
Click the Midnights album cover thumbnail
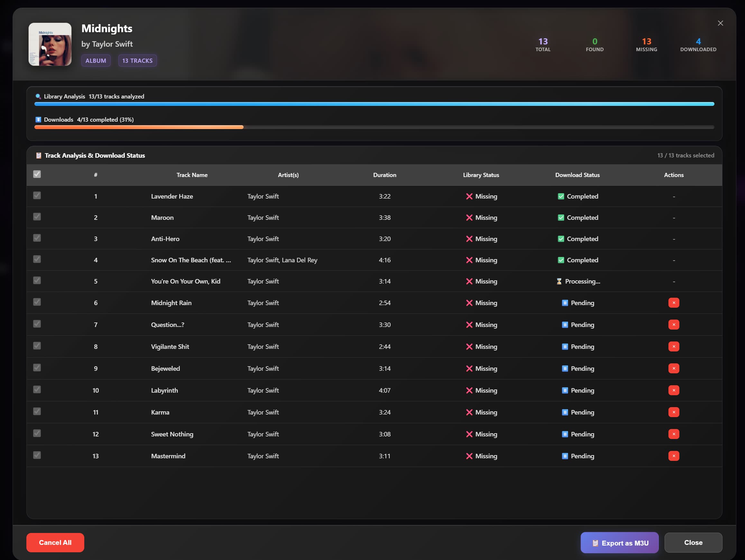click(50, 44)
